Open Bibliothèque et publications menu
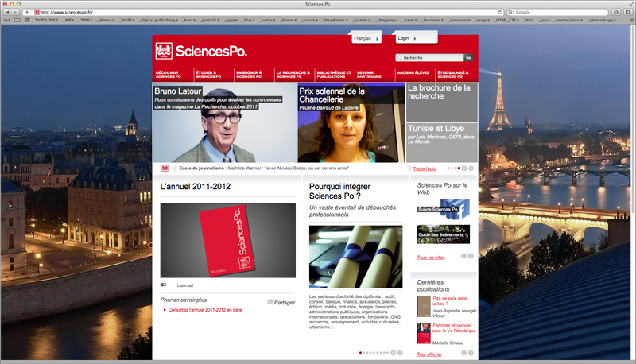Screen dimensions: 636x364 334,74
